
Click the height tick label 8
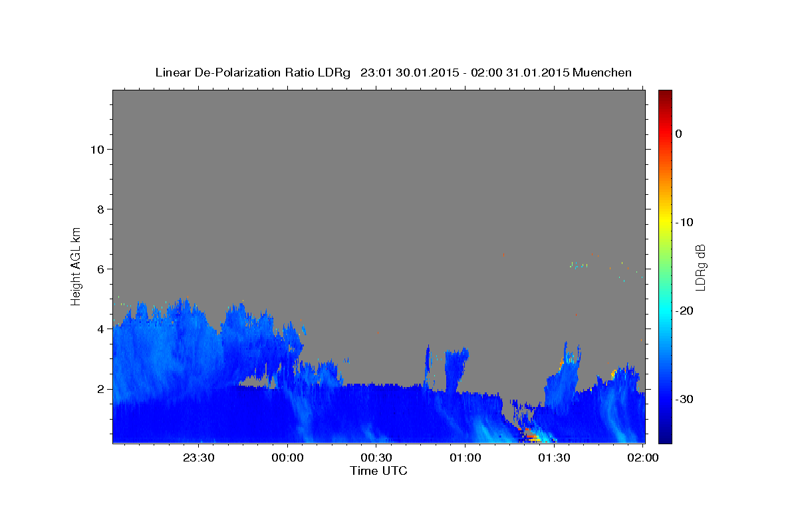[x=100, y=209]
